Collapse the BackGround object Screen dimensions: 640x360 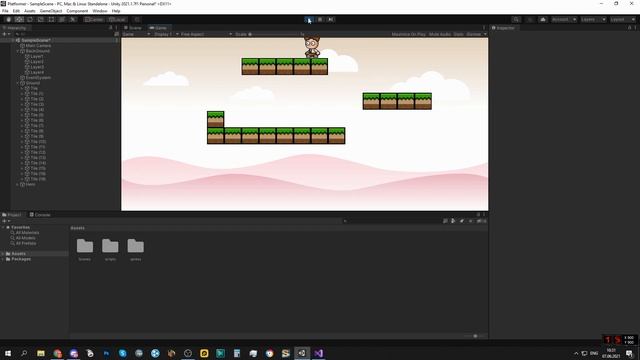click(x=18, y=51)
